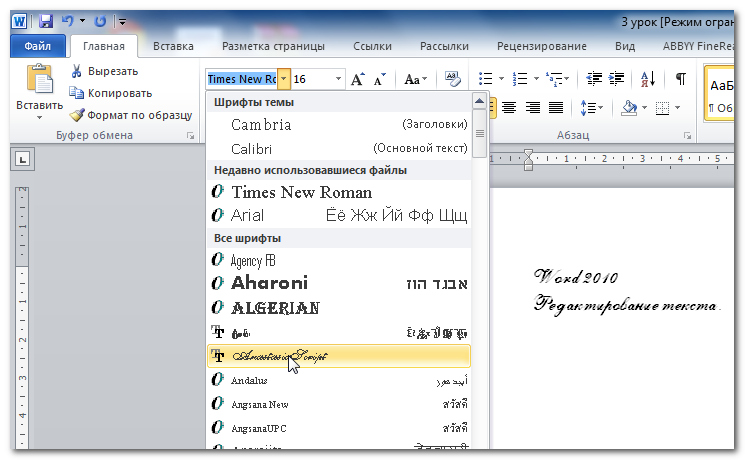Select the highlighted АаБ style thumbnail

[721, 93]
